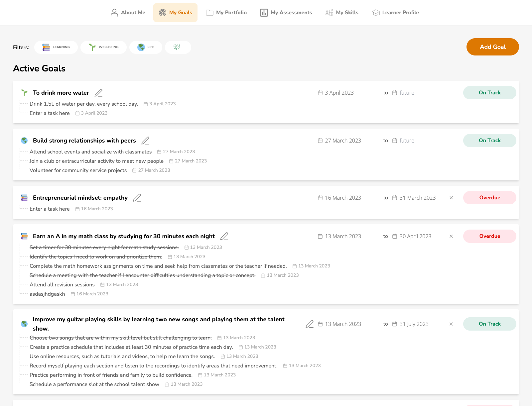Image resolution: width=532 pixels, height=406 pixels.
Task: Select task 'Use online resources, such as tutorials'
Action: (122, 356)
